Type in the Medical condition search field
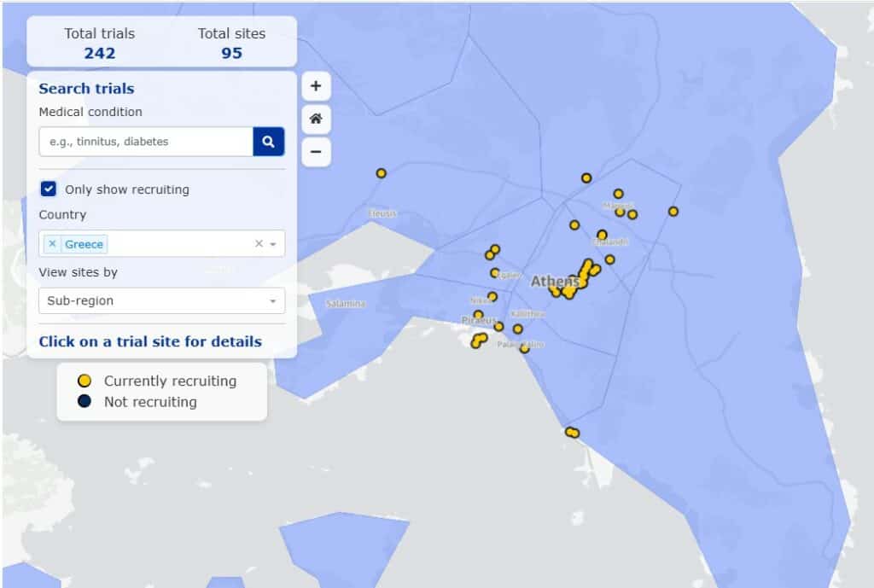This screenshot has width=874, height=588. coord(146,142)
